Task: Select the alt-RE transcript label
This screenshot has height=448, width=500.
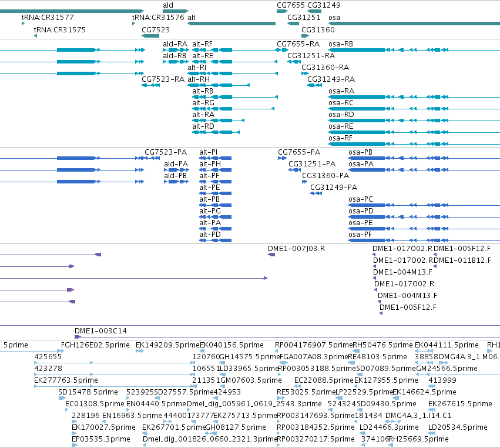Action: (203, 55)
